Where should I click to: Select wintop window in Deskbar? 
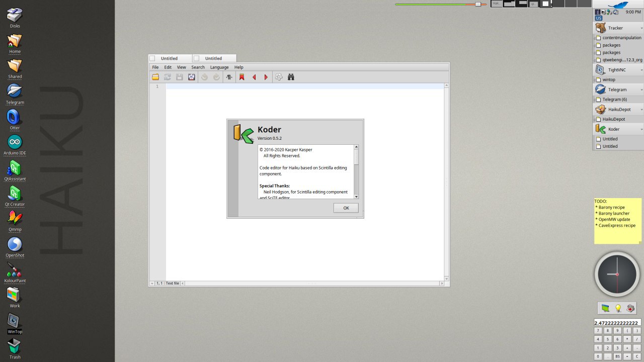pos(618,79)
